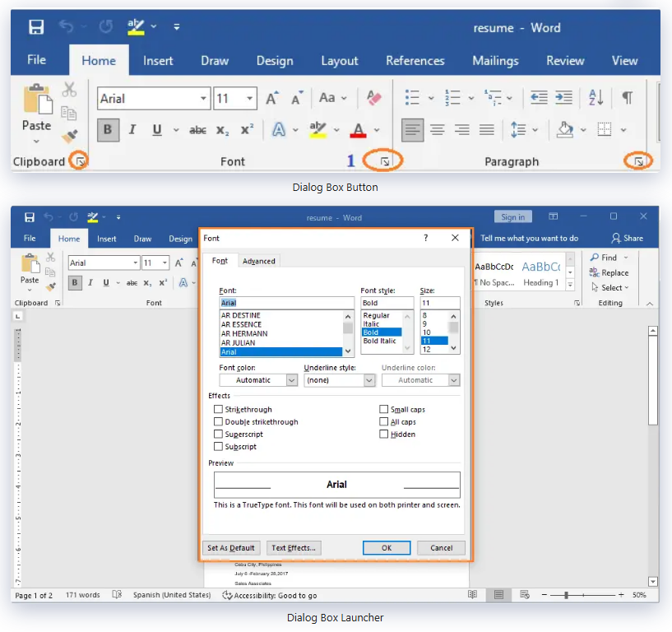Viewport: 672px width, 632px height.
Task: Click Subscript x₂ icon in enlarged top ribbon
Action: (222, 130)
